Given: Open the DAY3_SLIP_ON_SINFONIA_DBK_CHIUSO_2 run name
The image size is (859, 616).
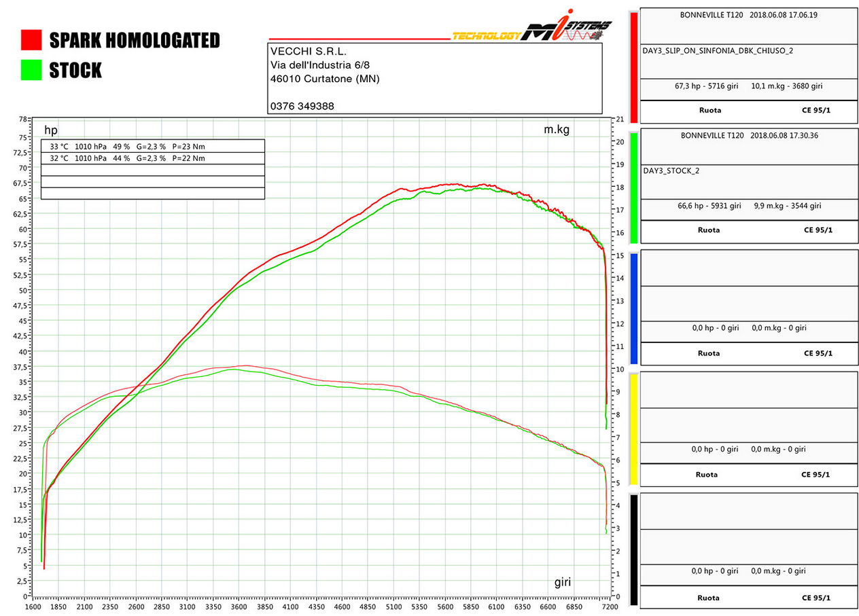Looking at the screenshot, I should tap(718, 50).
